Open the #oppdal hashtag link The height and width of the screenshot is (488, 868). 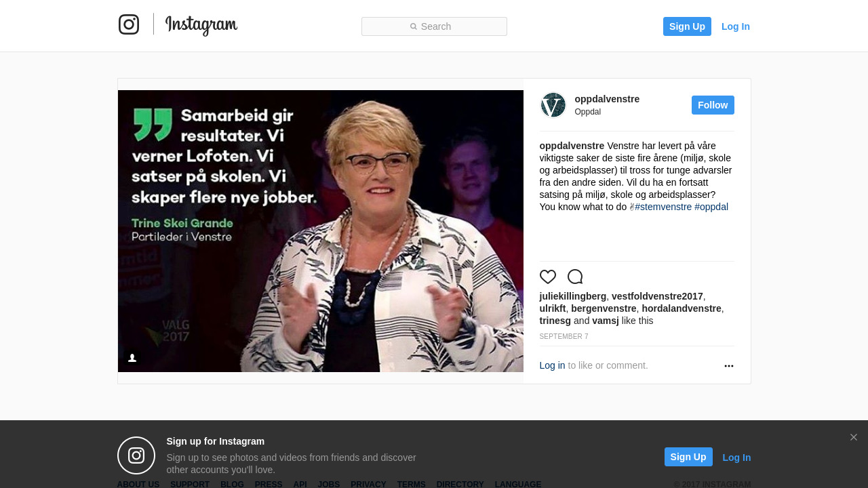(x=711, y=207)
